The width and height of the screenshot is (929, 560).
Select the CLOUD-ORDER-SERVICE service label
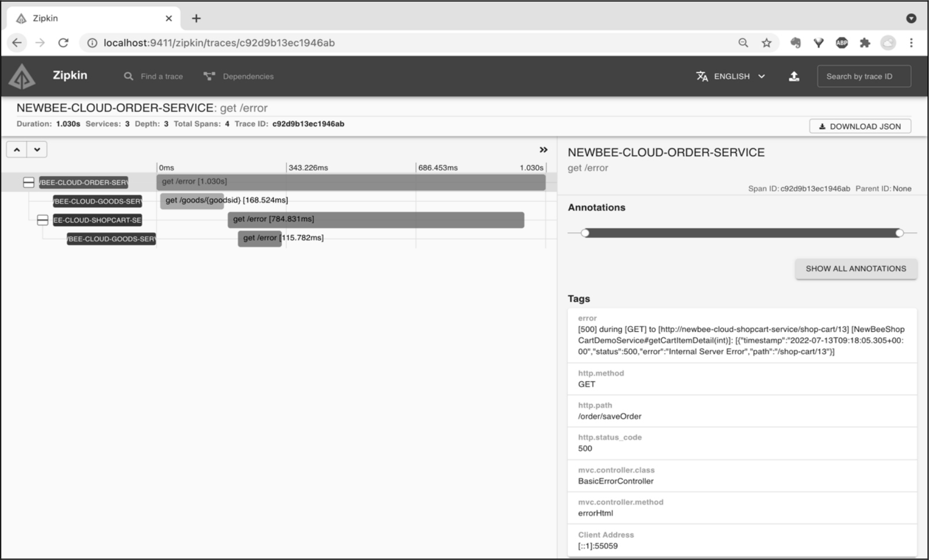[x=83, y=182]
